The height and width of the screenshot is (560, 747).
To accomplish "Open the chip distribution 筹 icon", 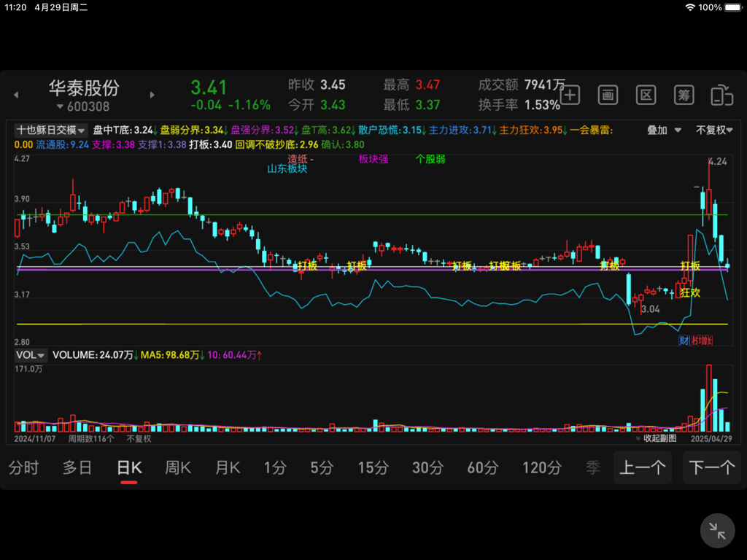I will click(x=684, y=95).
